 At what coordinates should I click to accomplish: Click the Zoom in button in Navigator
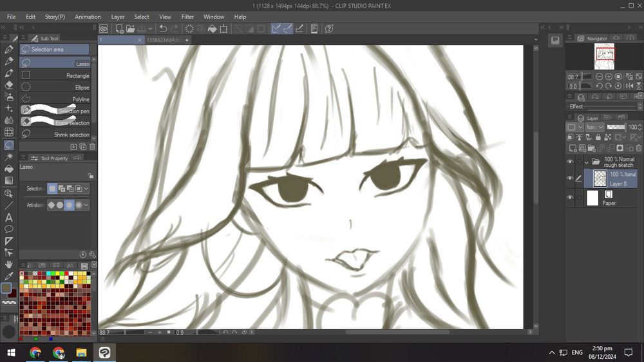(609, 77)
